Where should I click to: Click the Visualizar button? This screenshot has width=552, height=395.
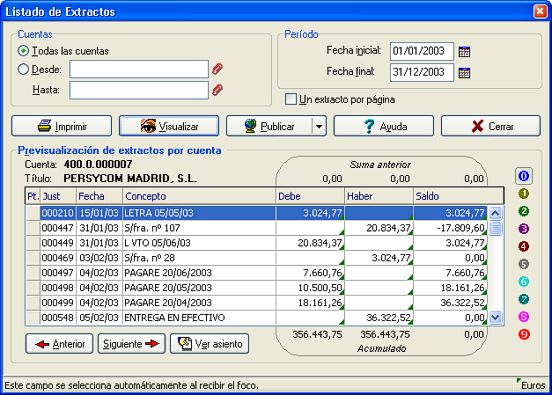coord(169,126)
